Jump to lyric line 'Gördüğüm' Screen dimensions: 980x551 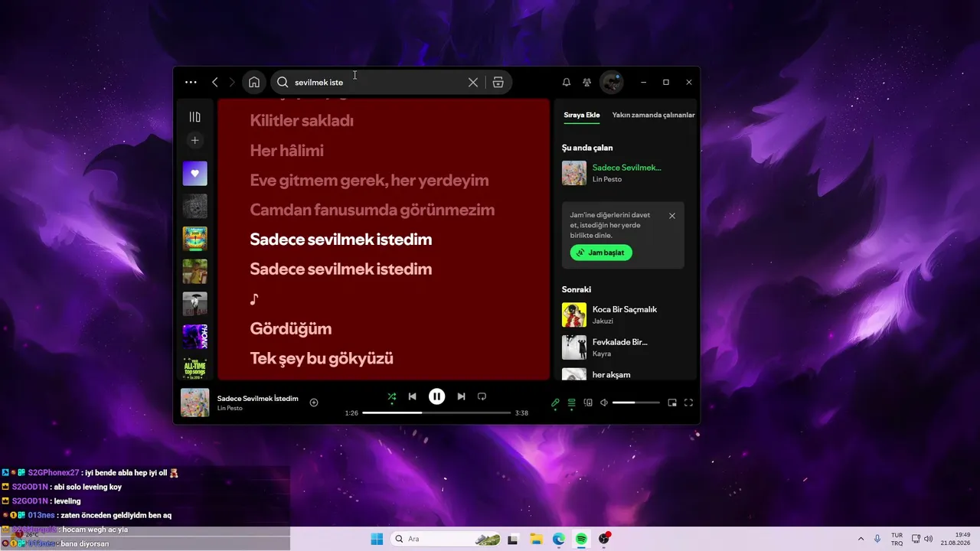291,329
